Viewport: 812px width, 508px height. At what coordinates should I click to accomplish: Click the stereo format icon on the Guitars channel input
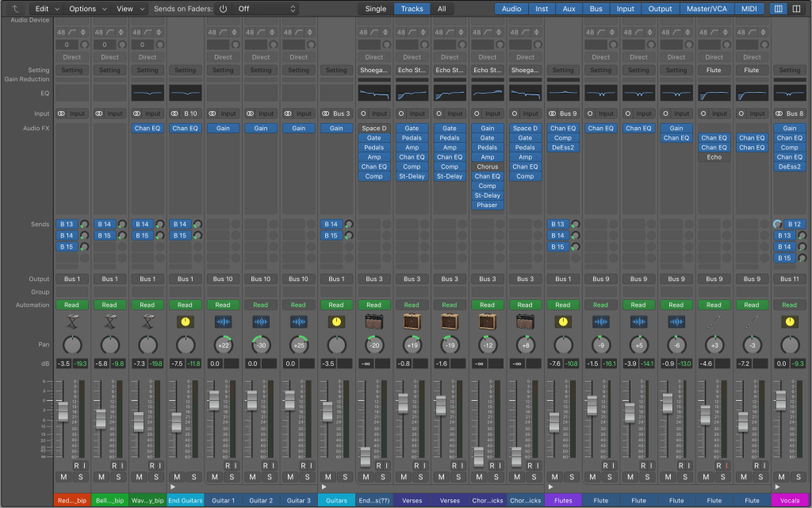coord(326,114)
